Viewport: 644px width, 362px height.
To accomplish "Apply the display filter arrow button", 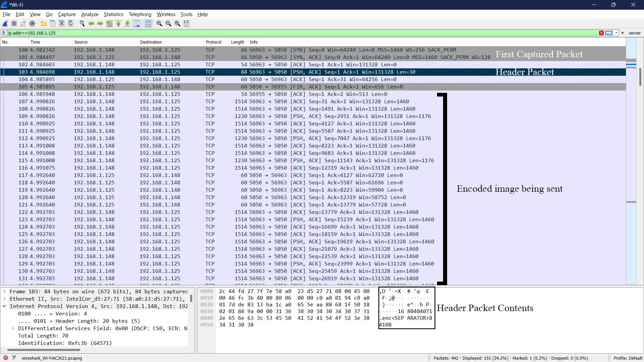I will pos(609,33).
